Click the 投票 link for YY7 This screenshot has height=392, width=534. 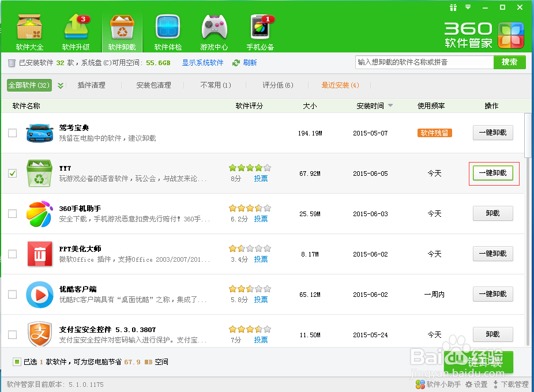[261, 179]
